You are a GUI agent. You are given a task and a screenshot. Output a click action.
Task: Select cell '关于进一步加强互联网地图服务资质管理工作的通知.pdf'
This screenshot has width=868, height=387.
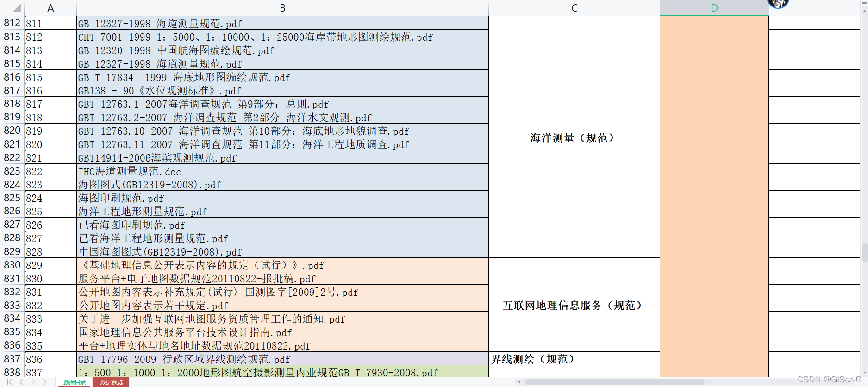282,318
